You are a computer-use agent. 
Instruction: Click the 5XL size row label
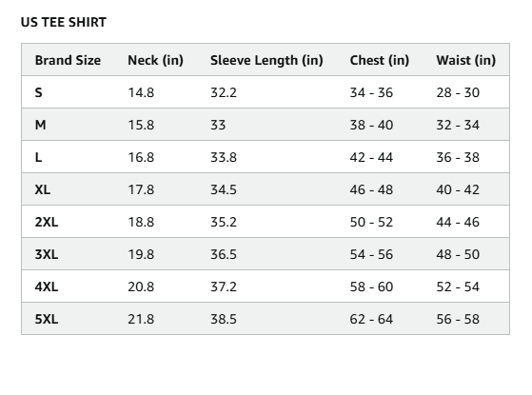coord(47,319)
